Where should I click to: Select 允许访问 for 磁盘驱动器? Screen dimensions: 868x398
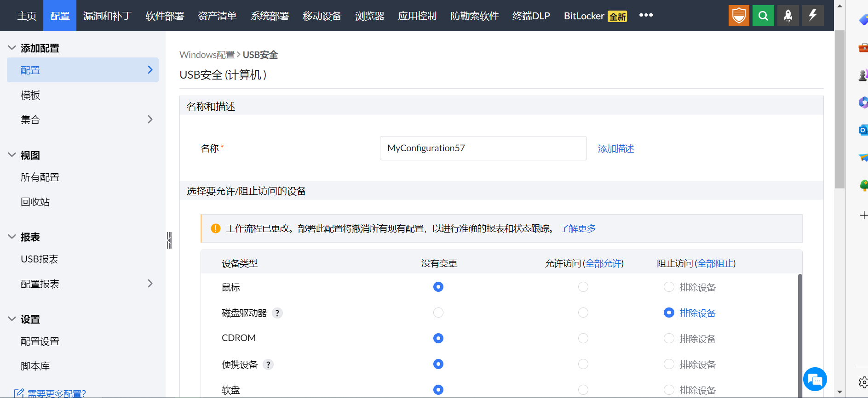(x=583, y=313)
